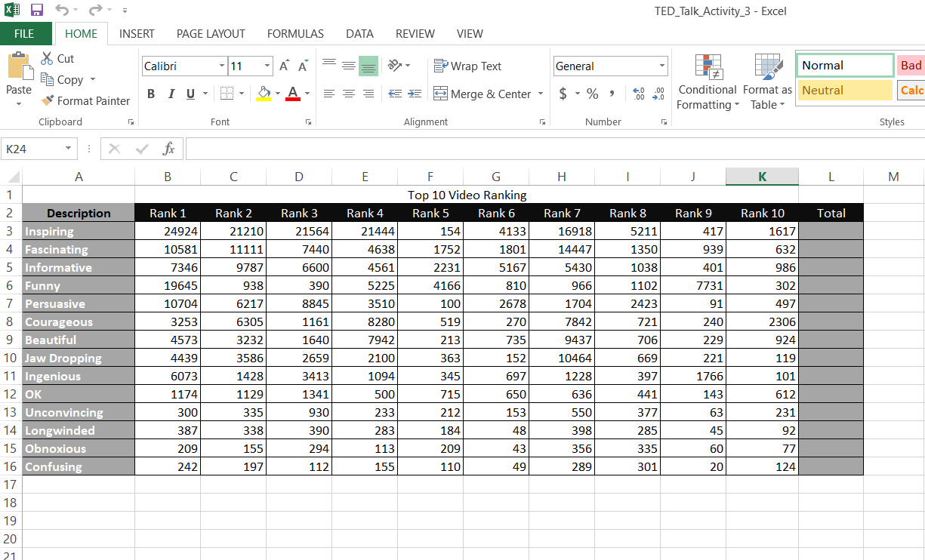Open the Calibri font name dropdown
This screenshot has height=560, width=925.
pyautogui.click(x=222, y=66)
